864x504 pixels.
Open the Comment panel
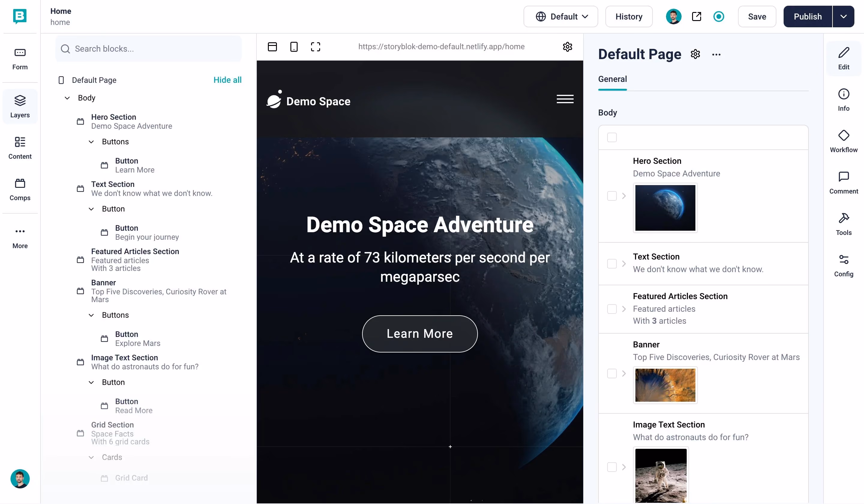[843, 183]
